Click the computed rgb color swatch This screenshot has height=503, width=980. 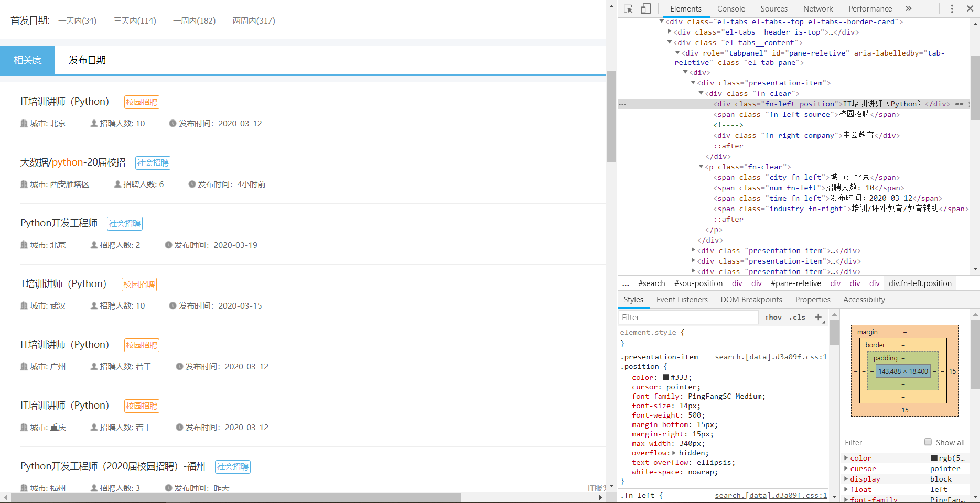pyautogui.click(x=934, y=458)
